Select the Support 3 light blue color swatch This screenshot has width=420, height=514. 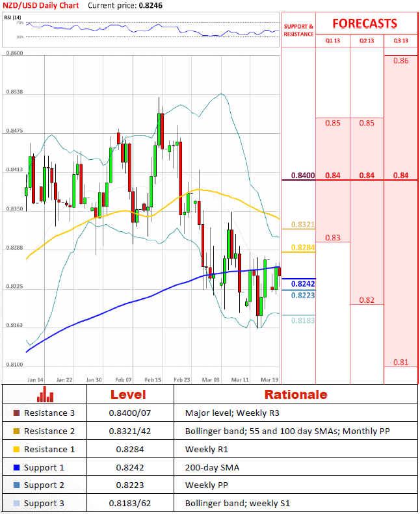pyautogui.click(x=16, y=503)
